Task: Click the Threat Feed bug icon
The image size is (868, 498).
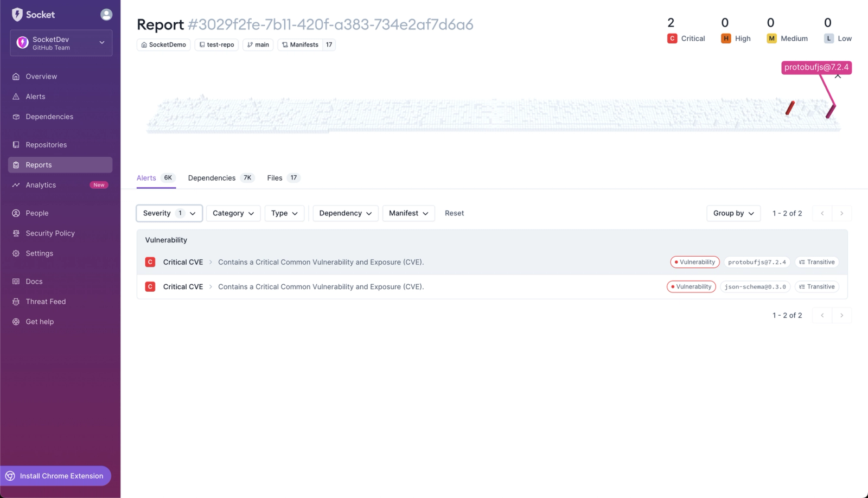Action: (x=16, y=302)
